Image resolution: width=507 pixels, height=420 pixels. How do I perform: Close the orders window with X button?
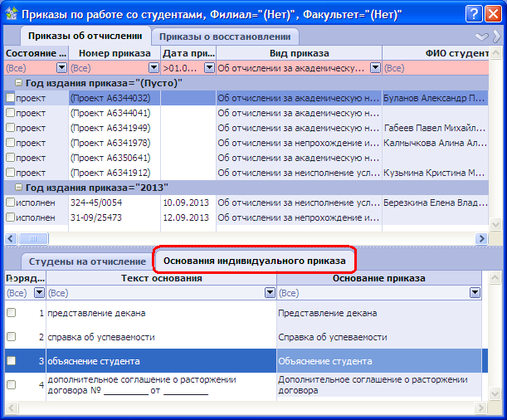(x=493, y=13)
